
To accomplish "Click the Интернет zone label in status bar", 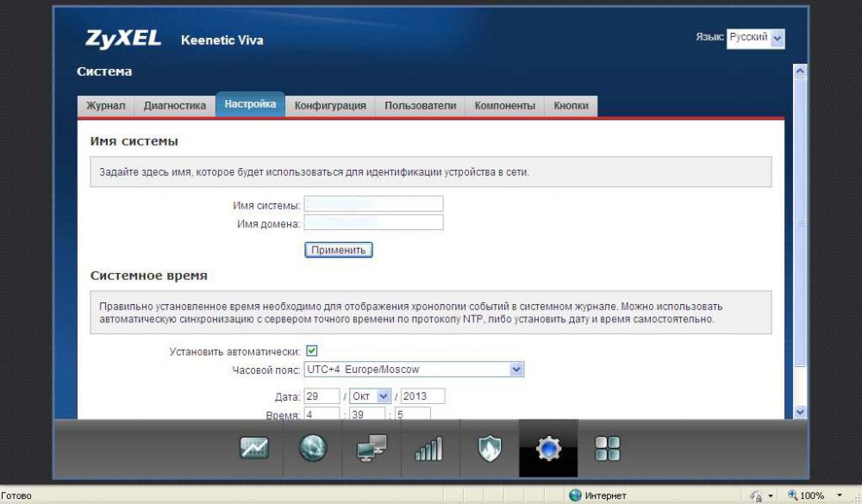I will (x=605, y=495).
